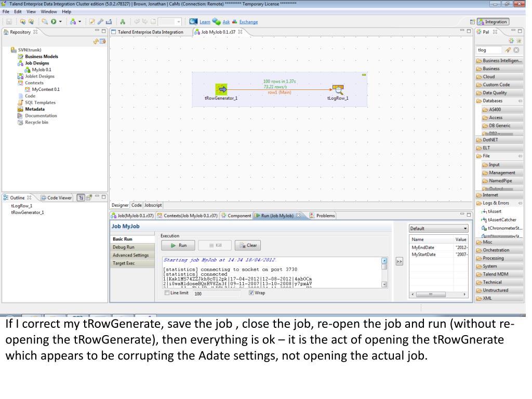Expand the Business Intelligence palette folder

tap(499, 61)
